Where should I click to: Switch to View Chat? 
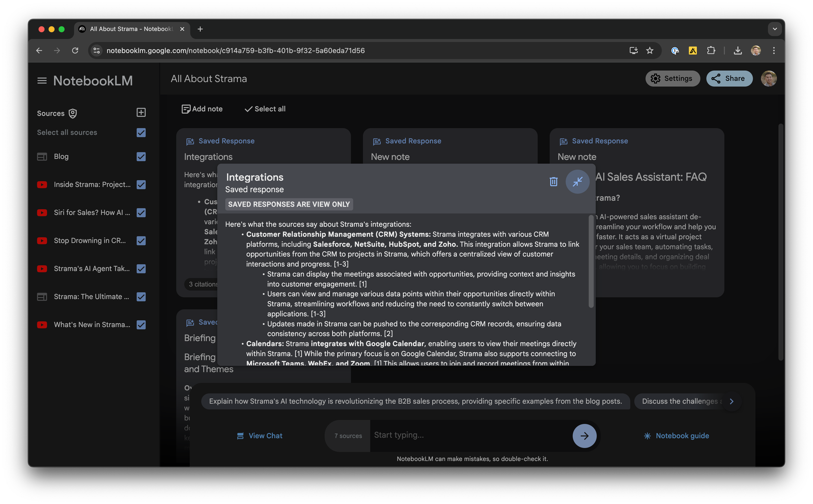(x=260, y=436)
